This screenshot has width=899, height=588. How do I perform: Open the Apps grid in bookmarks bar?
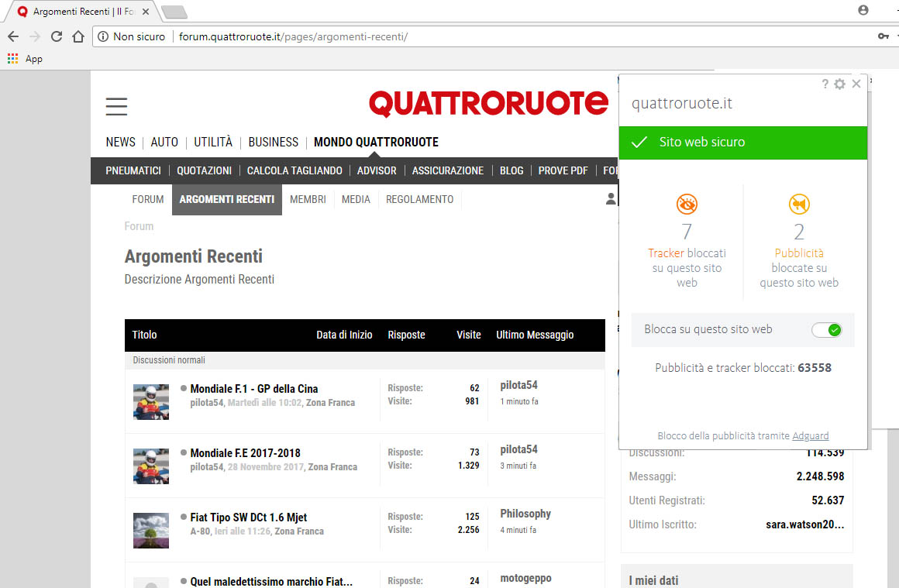(12, 58)
